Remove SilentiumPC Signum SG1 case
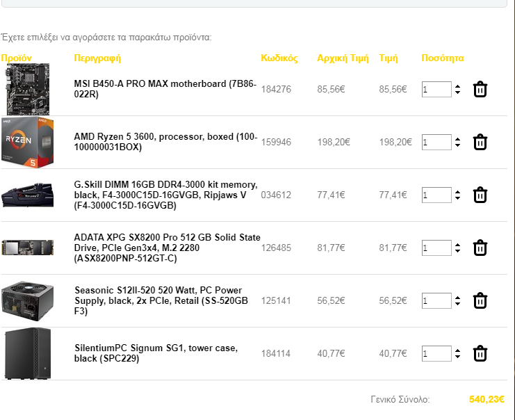The width and height of the screenshot is (515, 420). [x=480, y=354]
